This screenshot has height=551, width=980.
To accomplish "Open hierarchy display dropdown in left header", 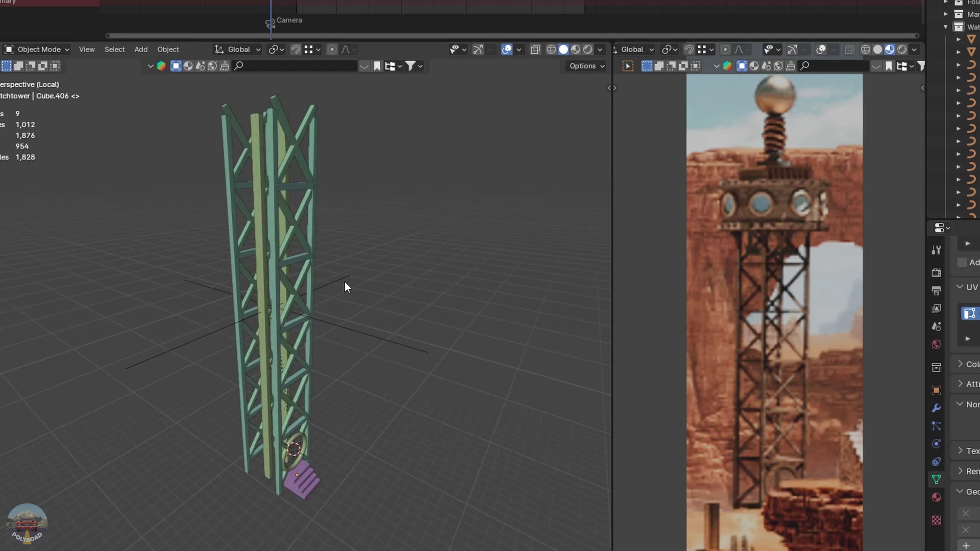I will click(393, 66).
